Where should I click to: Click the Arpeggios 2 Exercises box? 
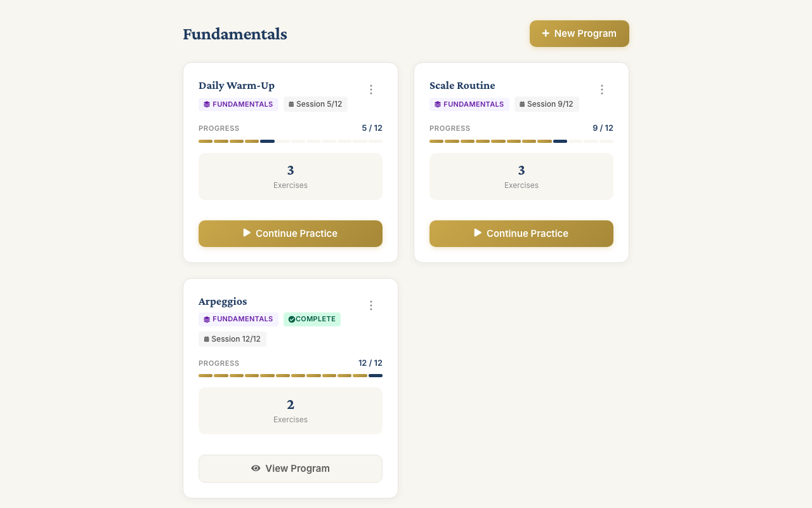291,411
